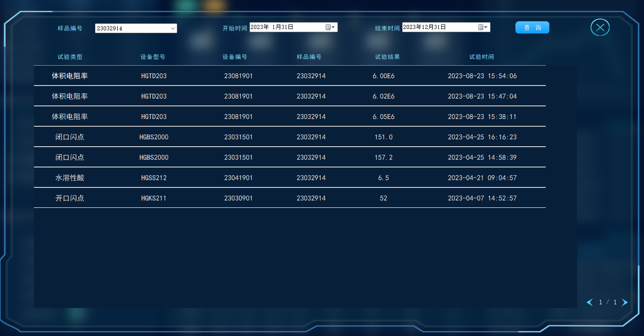Go to next page arrow

click(625, 302)
